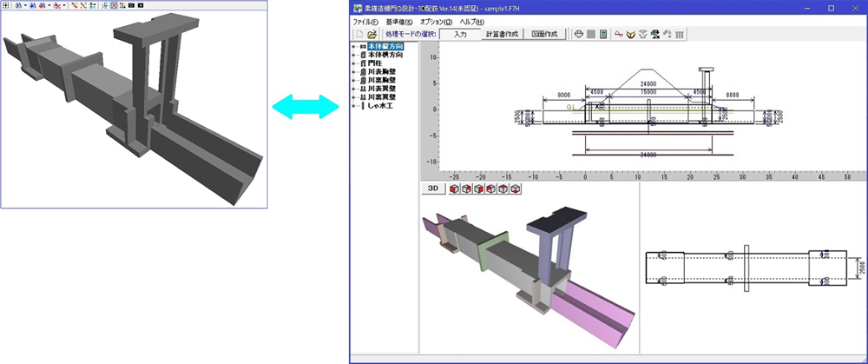Select cube view icon with red back-right face
This screenshot has height=364, width=868.
pyautogui.click(x=466, y=189)
